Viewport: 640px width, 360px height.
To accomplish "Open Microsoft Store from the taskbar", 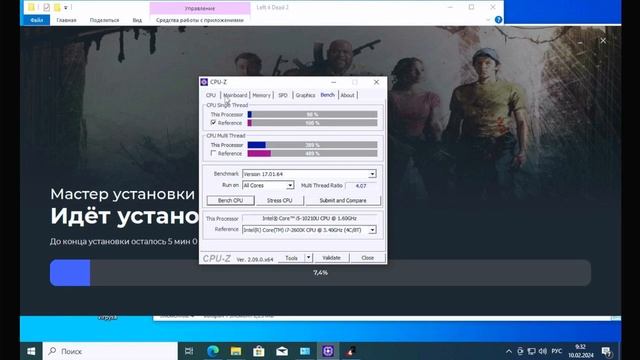I will pyautogui.click(x=259, y=351).
